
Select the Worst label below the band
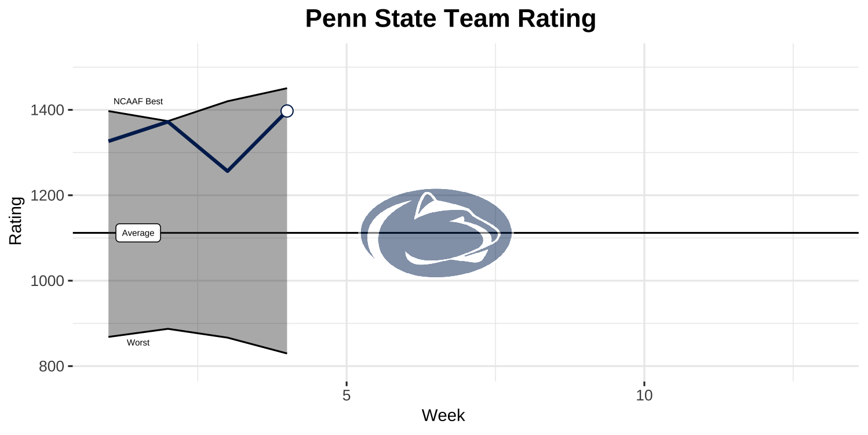pyautogui.click(x=138, y=343)
